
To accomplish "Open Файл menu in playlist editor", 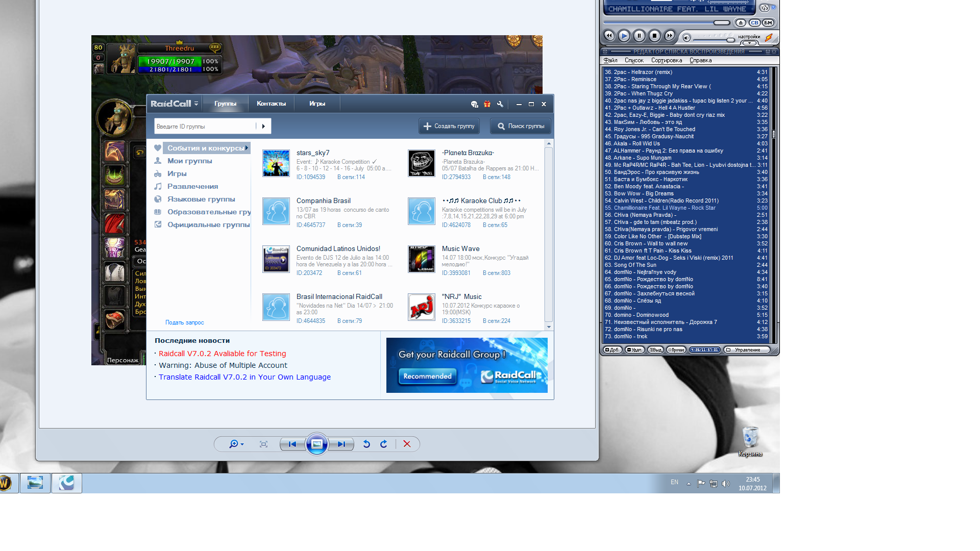I will tap(610, 60).
